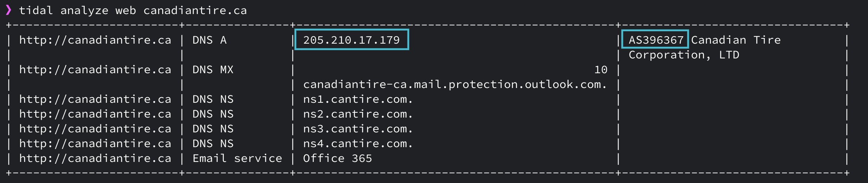Click the 'Email service' label
Image resolution: width=868 pixels, height=183 pixels.
click(x=237, y=158)
